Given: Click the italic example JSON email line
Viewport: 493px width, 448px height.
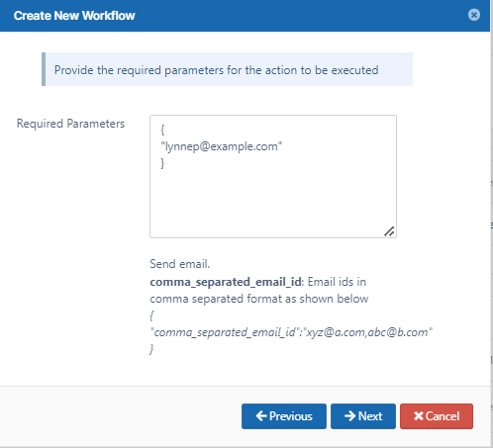Looking at the screenshot, I should (x=291, y=332).
